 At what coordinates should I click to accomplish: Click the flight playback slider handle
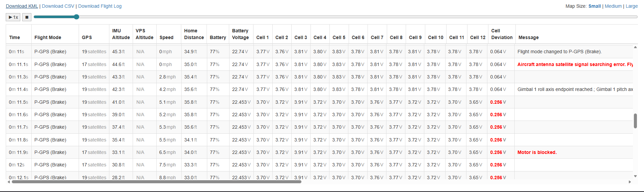[x=76, y=17]
